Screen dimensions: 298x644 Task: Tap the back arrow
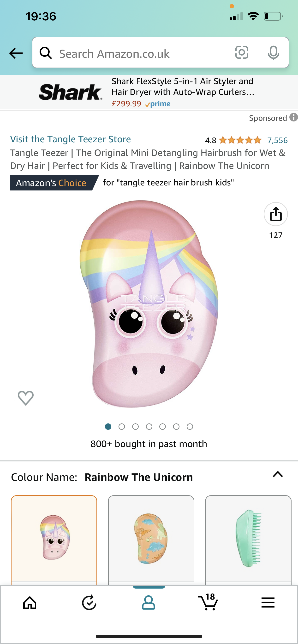(16, 53)
